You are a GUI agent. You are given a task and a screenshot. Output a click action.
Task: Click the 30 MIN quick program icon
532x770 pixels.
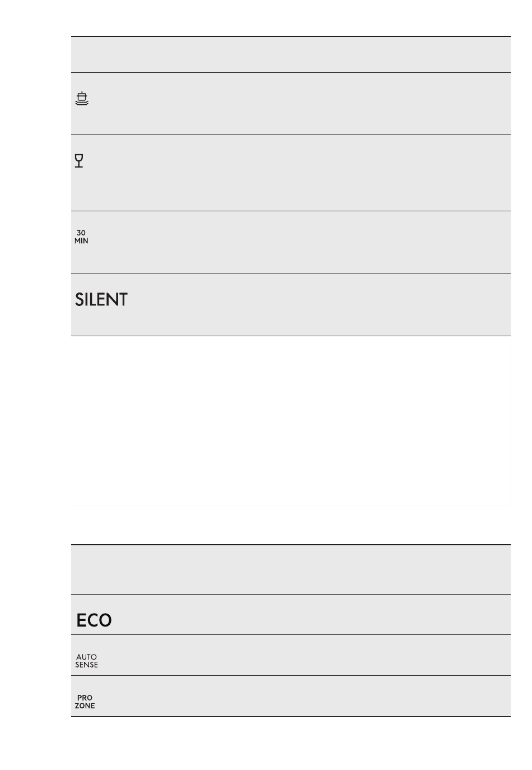point(81,237)
